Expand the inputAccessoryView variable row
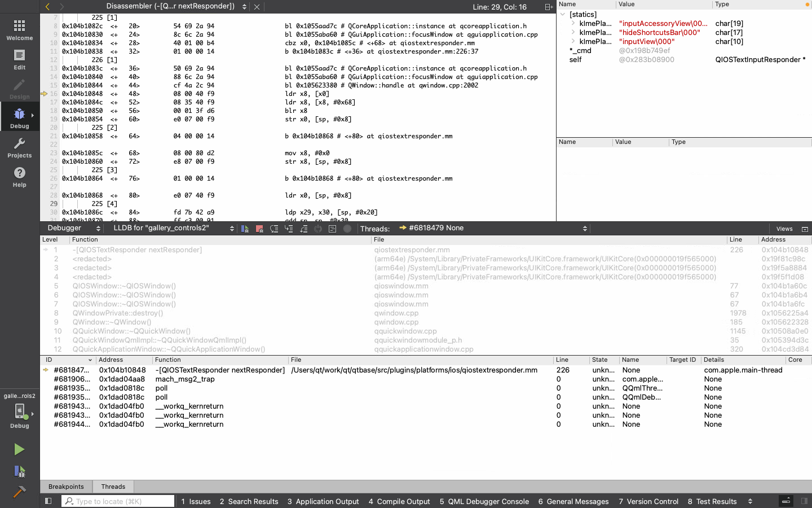 573,24
